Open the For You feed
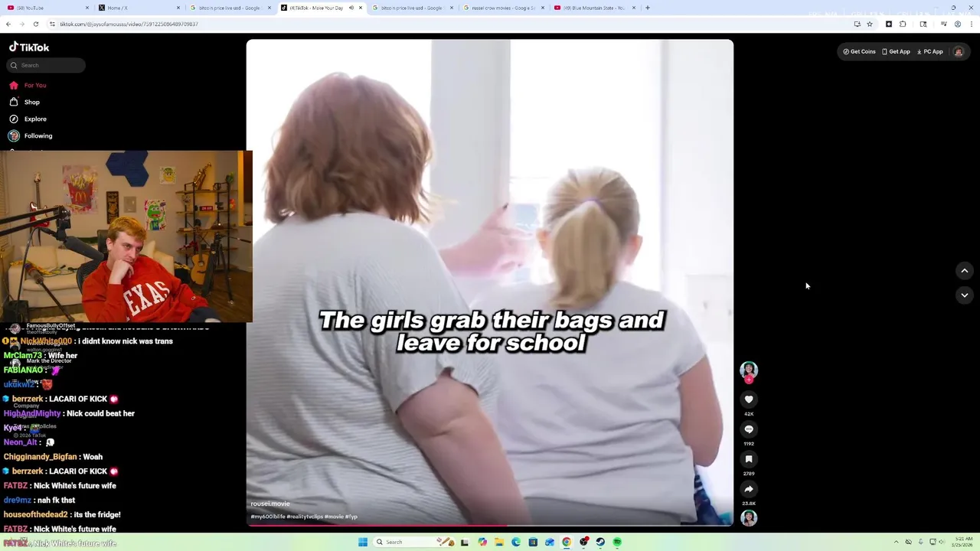 pyautogui.click(x=28, y=85)
